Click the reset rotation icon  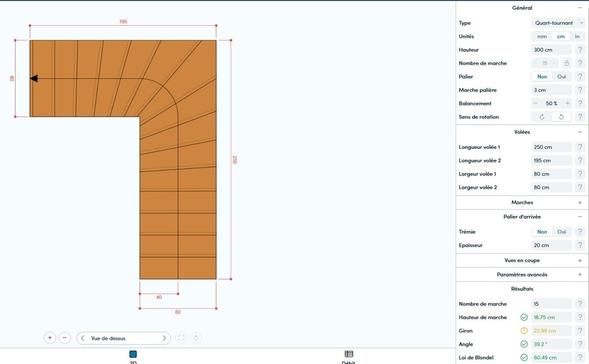point(196,338)
